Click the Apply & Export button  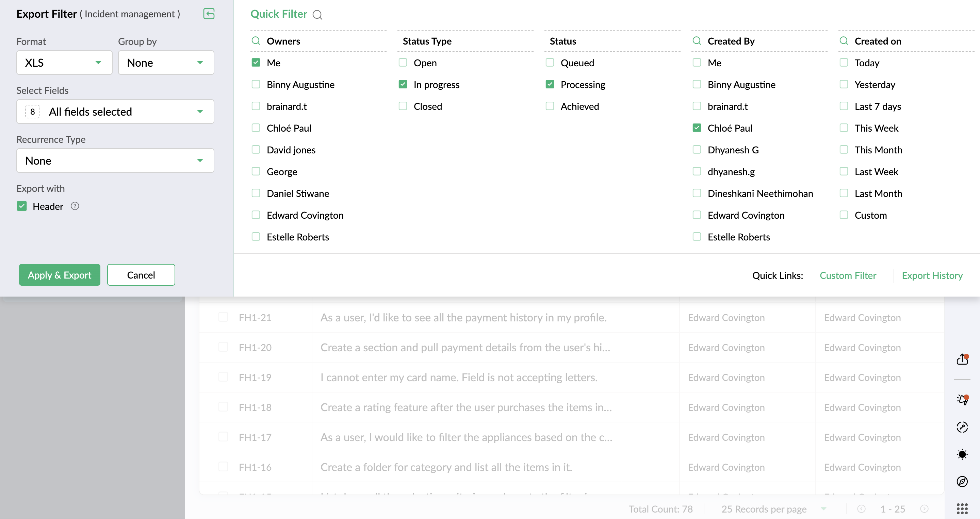pos(60,275)
